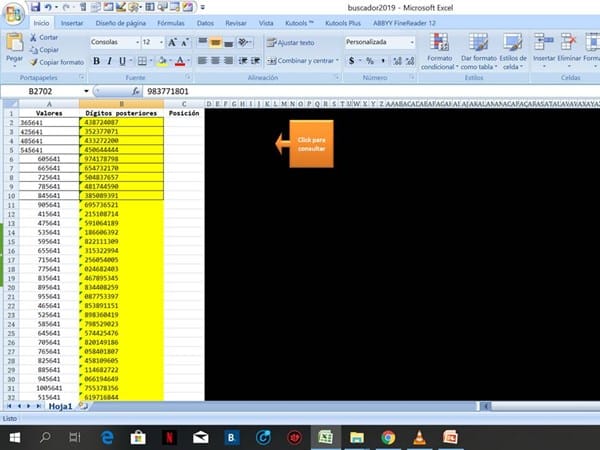Click the Office button

pos(14,15)
